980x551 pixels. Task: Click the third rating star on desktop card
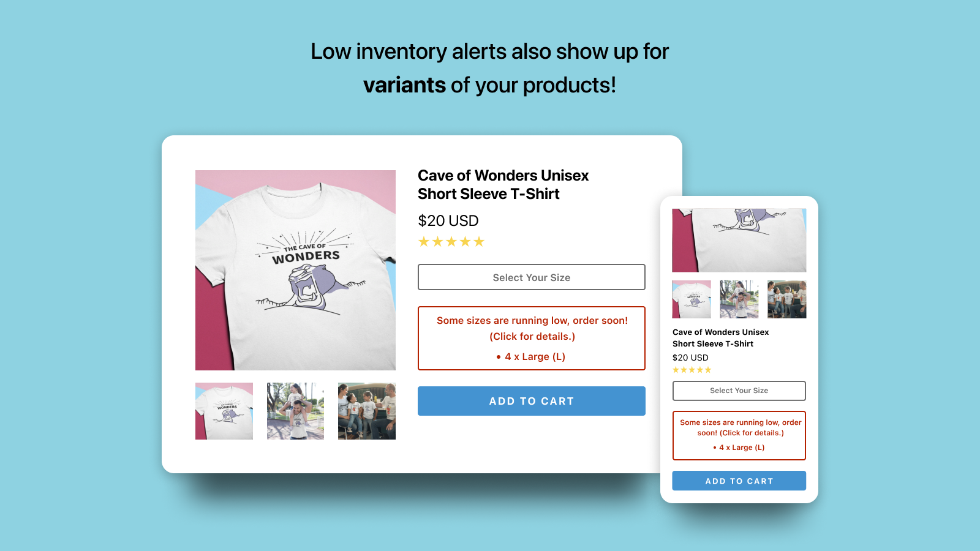point(451,242)
